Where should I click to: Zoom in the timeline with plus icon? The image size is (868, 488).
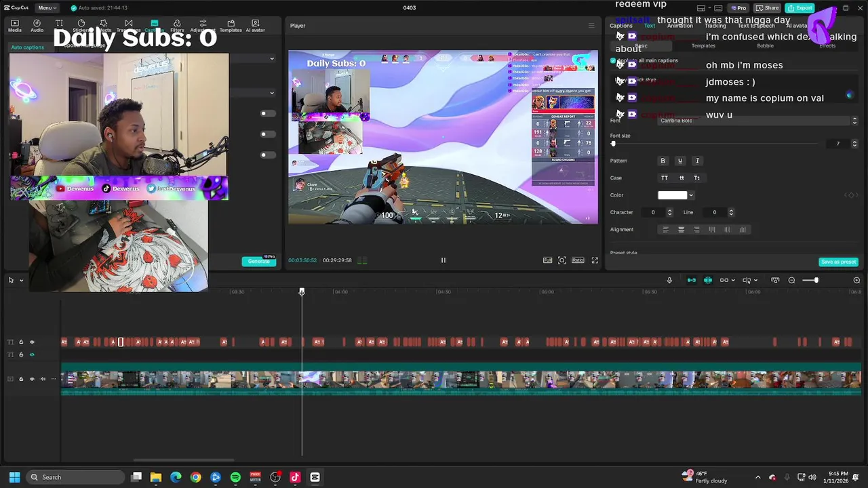click(x=856, y=280)
